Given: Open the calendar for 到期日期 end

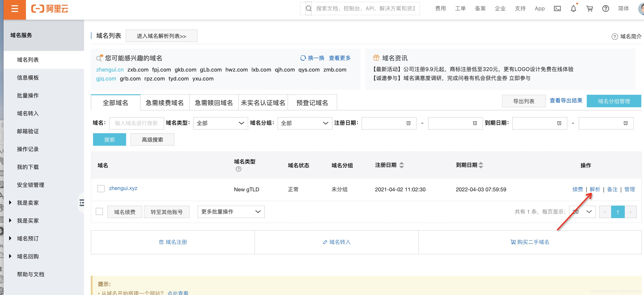Looking at the screenshot, I should [x=625, y=123].
